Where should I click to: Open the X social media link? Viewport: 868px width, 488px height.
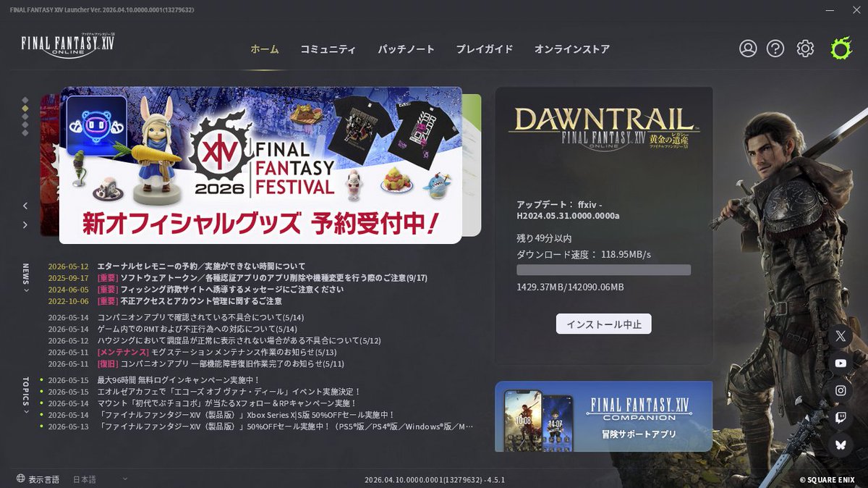click(840, 336)
